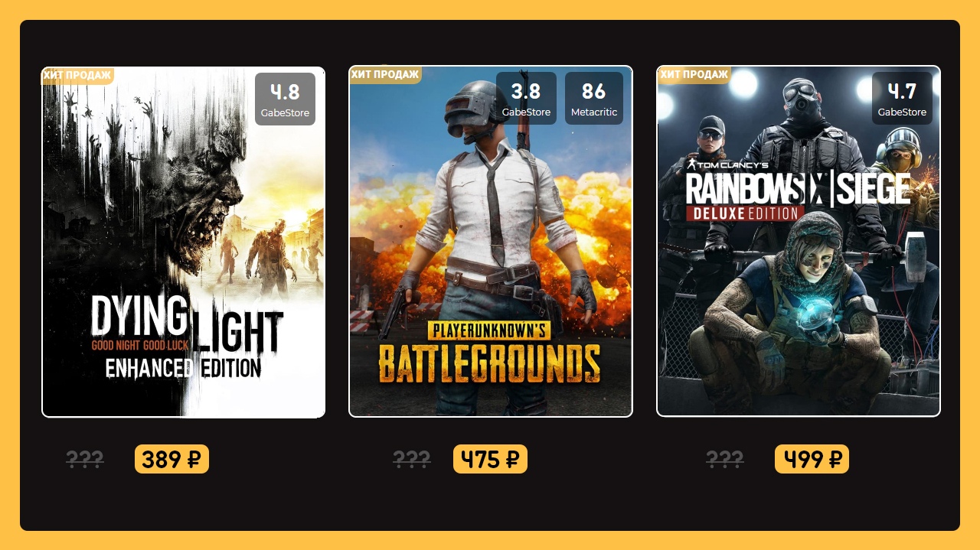This screenshot has width=980, height=550.
Task: Click the 389 ₽ price button
Action: click(171, 459)
